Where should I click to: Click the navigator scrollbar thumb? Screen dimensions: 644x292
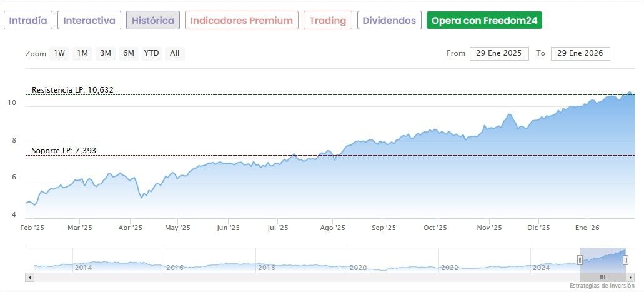[602, 276]
